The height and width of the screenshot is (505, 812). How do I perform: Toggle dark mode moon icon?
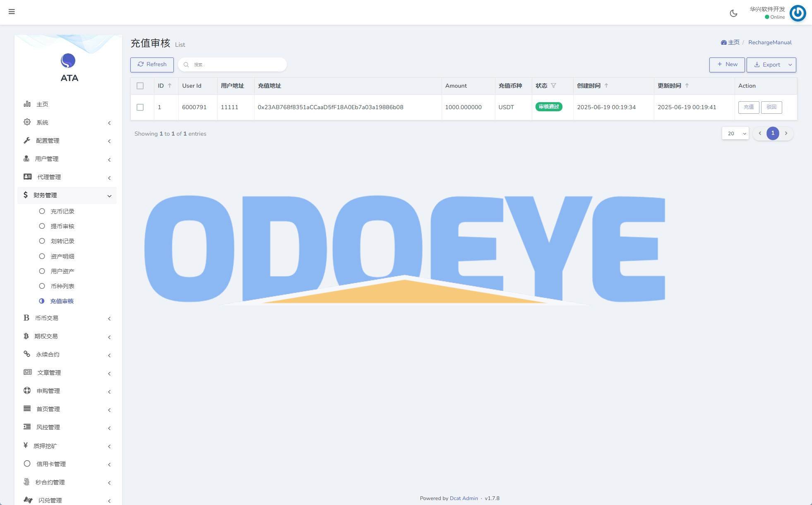click(733, 13)
